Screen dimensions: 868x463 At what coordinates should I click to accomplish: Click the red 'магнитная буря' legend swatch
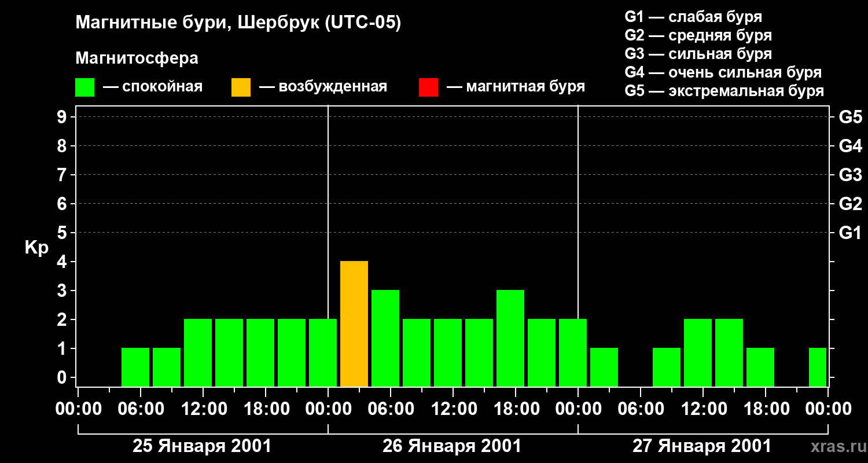coord(428,87)
